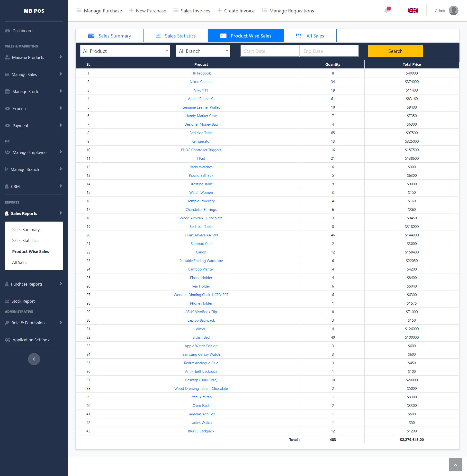Click the Dashboard gauge icon
Screen dimensions: 467x476
coord(7,31)
